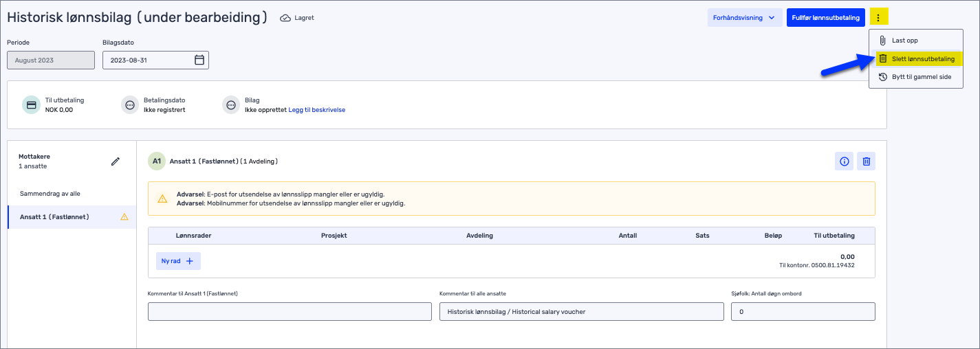Click the Betalingsdato status icon
Image resolution: width=980 pixels, height=349 pixels.
(x=129, y=105)
